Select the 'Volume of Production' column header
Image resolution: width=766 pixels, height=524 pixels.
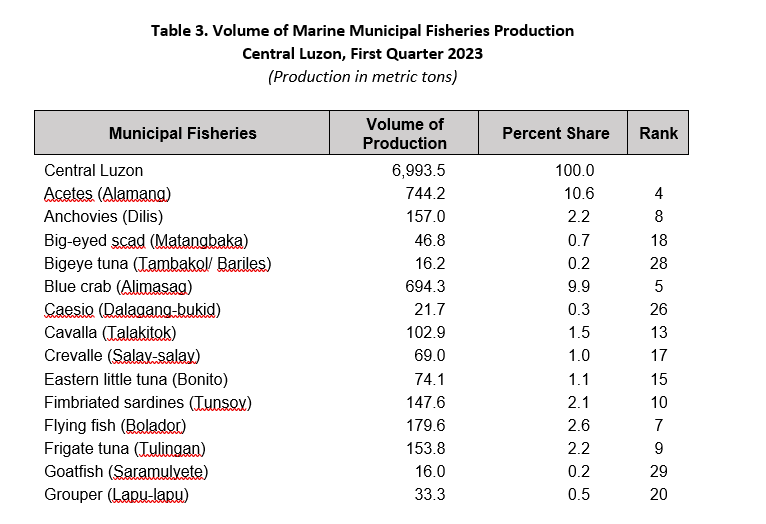point(404,133)
